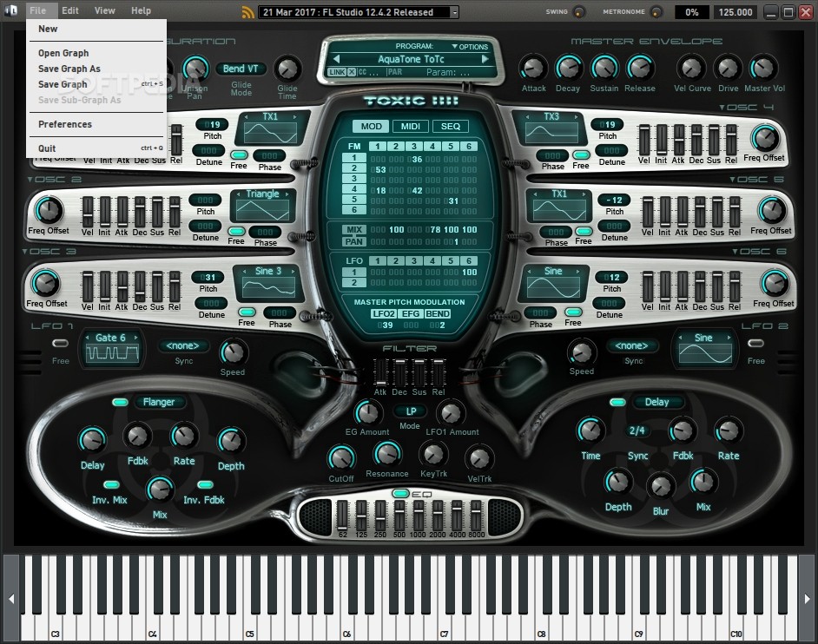Image resolution: width=818 pixels, height=644 pixels.
Task: Click the Master Envelope Release knob
Action: pos(640,68)
